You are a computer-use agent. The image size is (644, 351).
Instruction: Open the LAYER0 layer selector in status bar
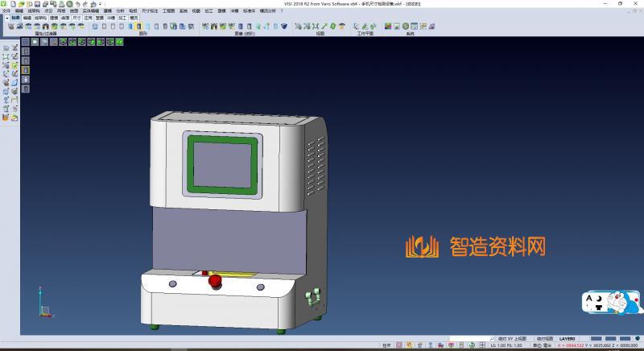[x=568, y=339]
